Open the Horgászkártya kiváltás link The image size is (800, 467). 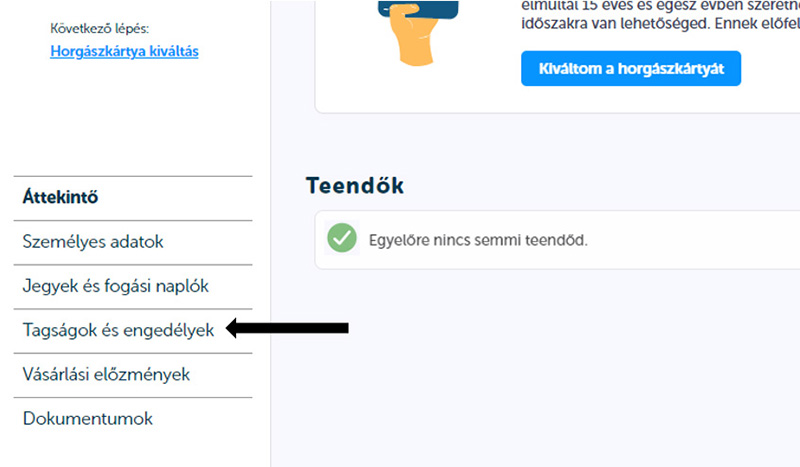(124, 52)
